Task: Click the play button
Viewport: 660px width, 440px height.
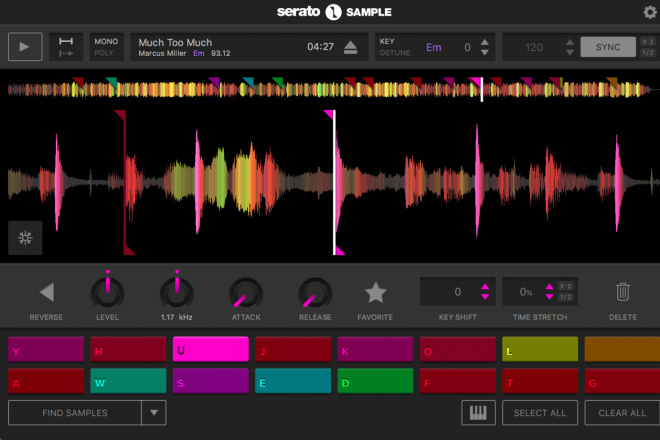Action: [x=25, y=47]
